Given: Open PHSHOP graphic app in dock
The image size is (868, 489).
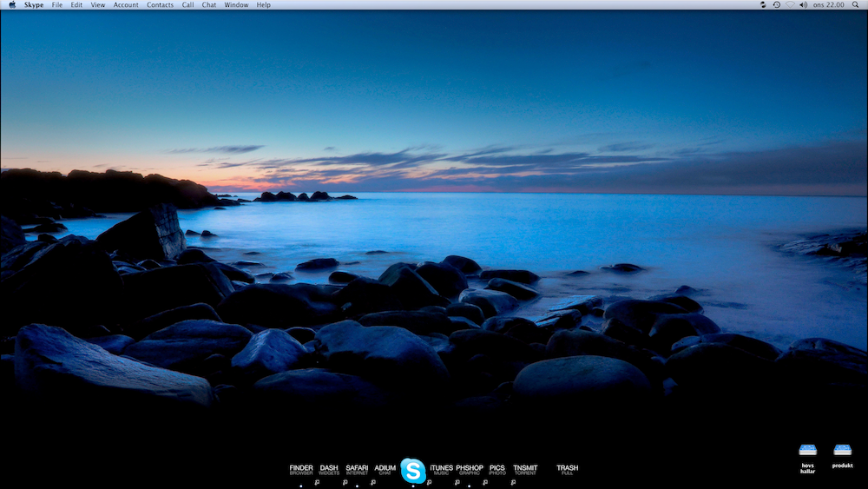Looking at the screenshot, I should click(470, 469).
